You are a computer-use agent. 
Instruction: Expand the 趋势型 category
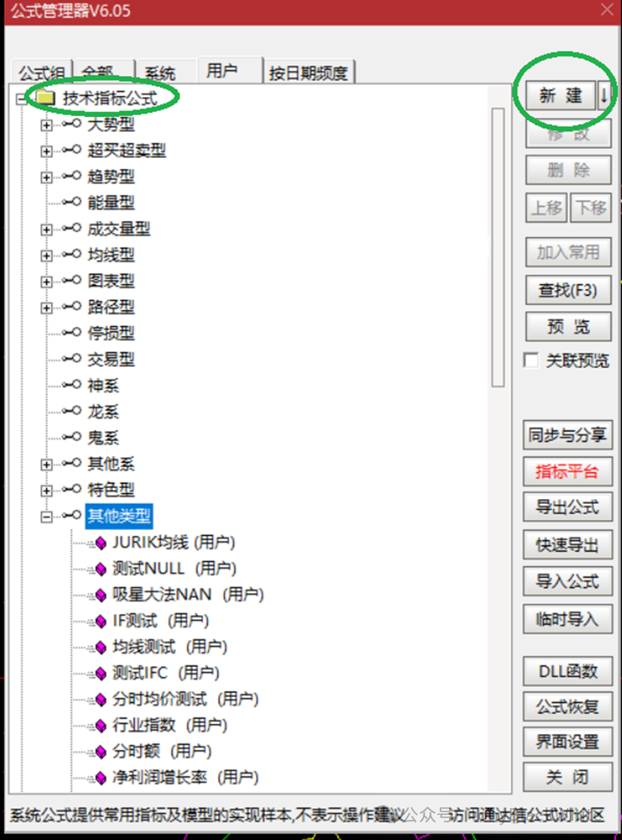point(47,177)
